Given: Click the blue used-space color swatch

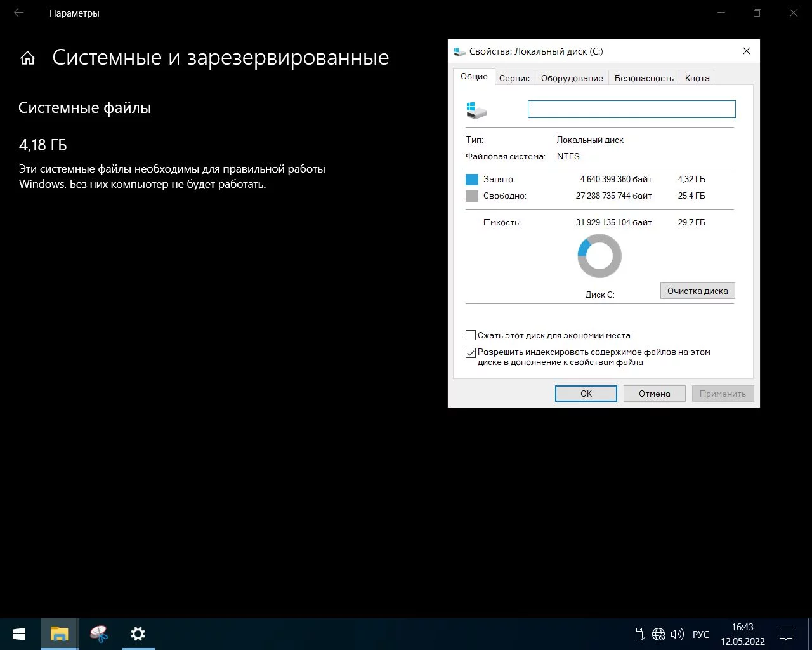Looking at the screenshot, I should [472, 180].
